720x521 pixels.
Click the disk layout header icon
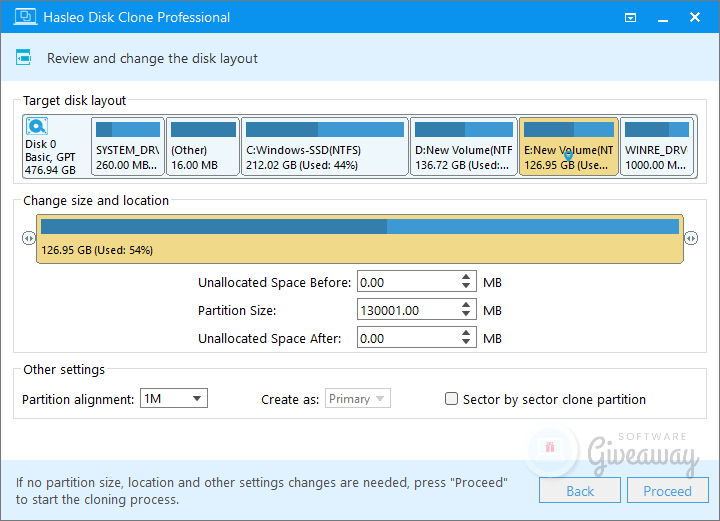click(23, 57)
